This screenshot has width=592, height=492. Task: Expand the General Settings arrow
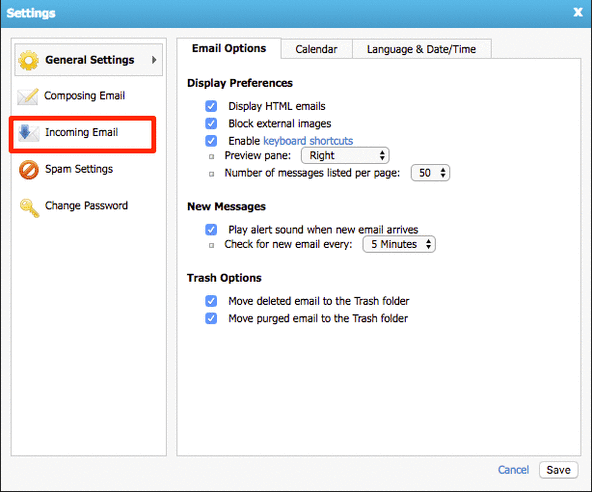pos(154,60)
